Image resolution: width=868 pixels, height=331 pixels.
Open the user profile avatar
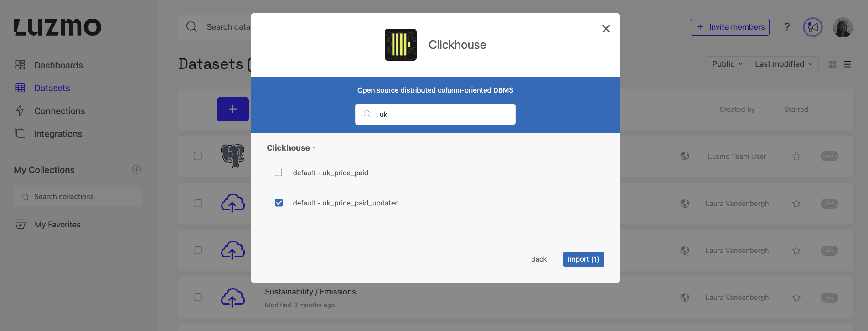pos(842,27)
